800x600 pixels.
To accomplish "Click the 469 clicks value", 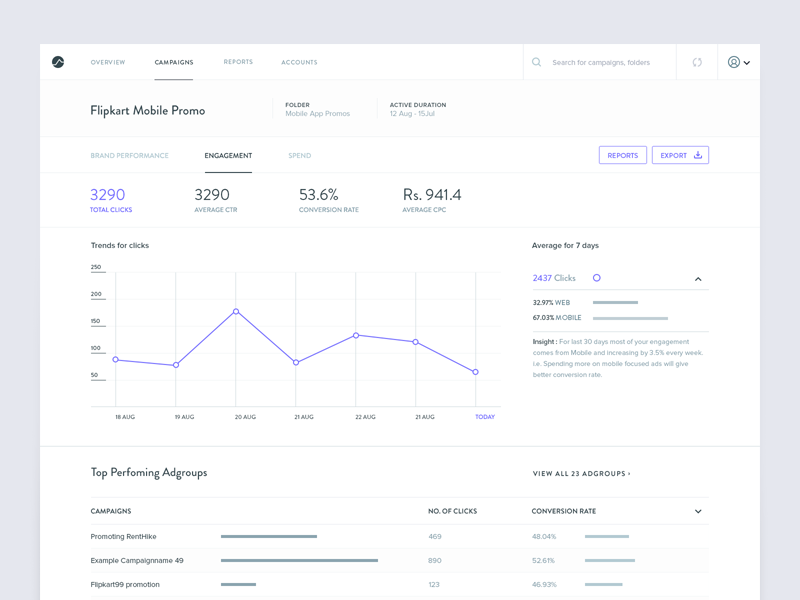I will pos(435,536).
